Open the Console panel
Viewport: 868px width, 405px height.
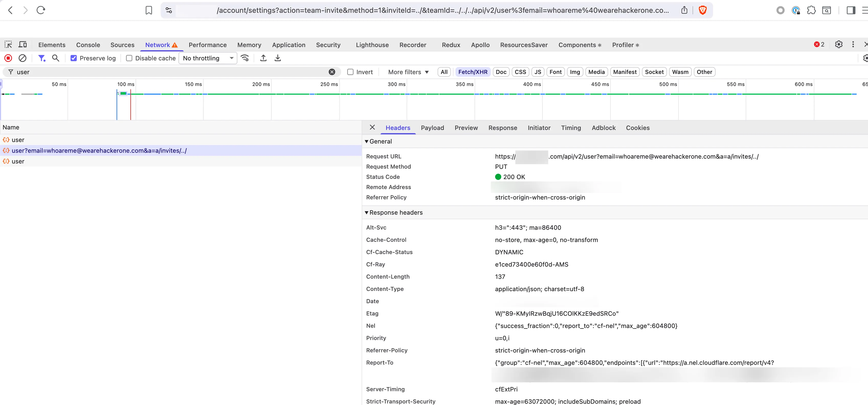point(88,44)
